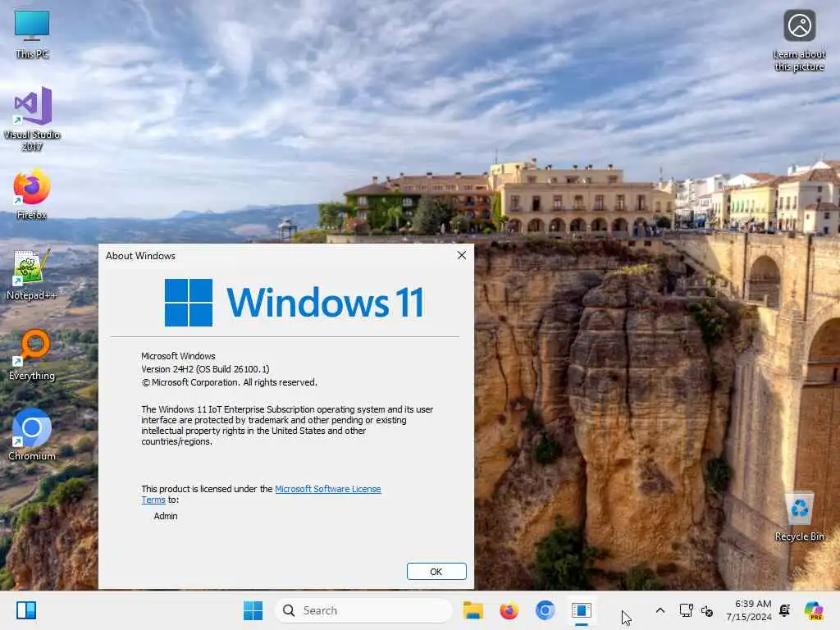
Task: Click the 'Version 24H2 (OS Build 26100.1)' text
Action: click(x=205, y=369)
